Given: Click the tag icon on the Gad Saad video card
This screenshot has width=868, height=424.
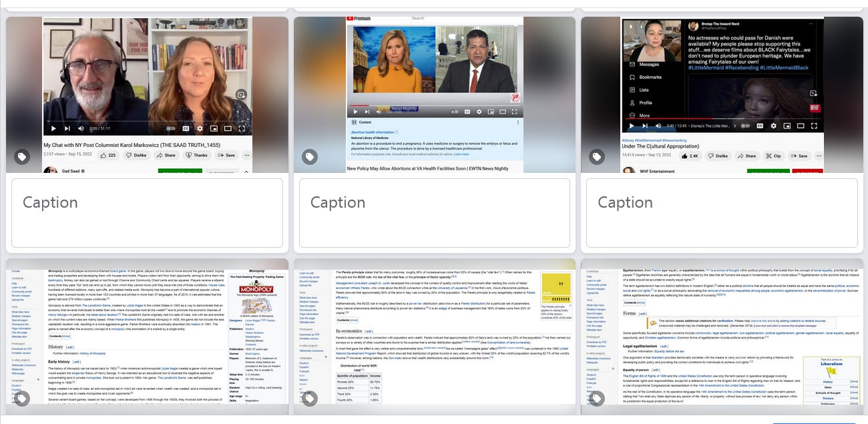Looking at the screenshot, I should [x=22, y=157].
